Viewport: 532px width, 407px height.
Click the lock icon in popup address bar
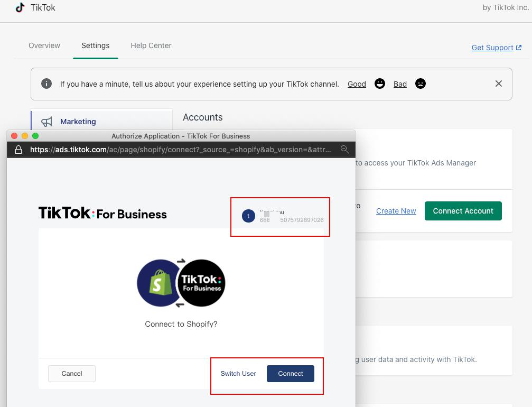pos(18,150)
